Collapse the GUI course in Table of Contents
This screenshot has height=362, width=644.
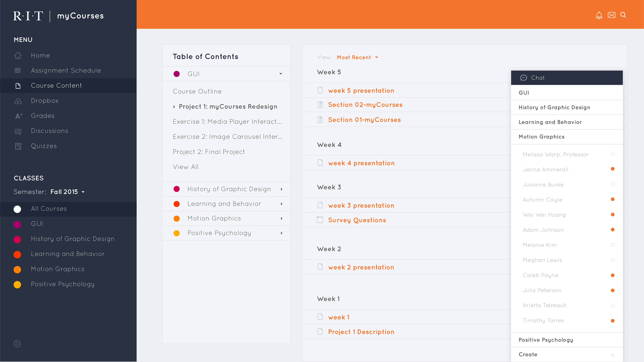pyautogui.click(x=281, y=74)
